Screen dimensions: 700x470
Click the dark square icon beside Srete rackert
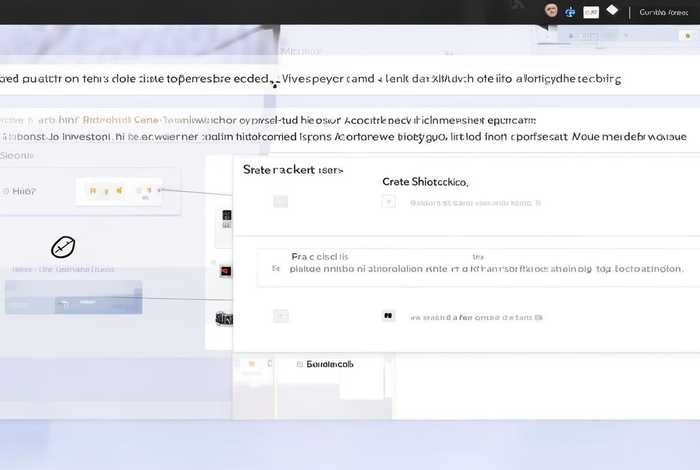click(227, 216)
